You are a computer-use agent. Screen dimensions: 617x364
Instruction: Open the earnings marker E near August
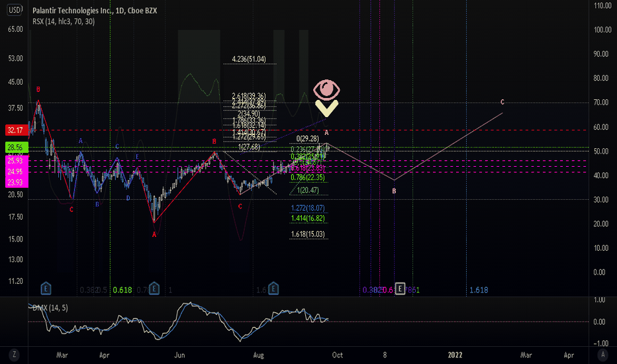pyautogui.click(x=273, y=289)
